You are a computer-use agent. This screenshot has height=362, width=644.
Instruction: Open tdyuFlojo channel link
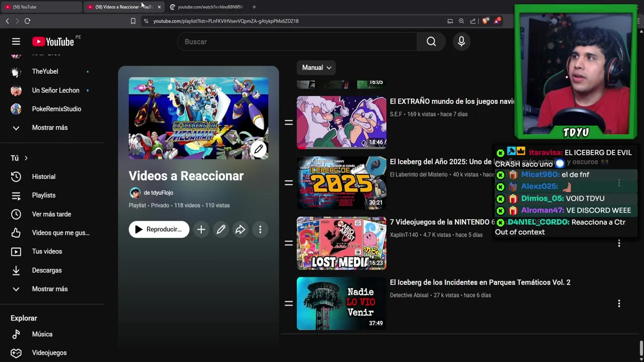pos(158,193)
